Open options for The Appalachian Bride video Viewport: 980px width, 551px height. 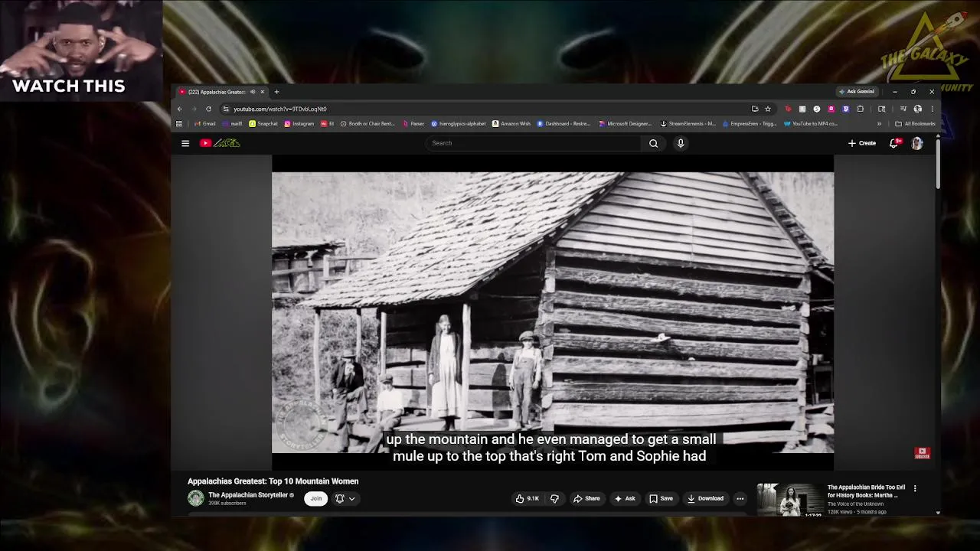pos(915,488)
